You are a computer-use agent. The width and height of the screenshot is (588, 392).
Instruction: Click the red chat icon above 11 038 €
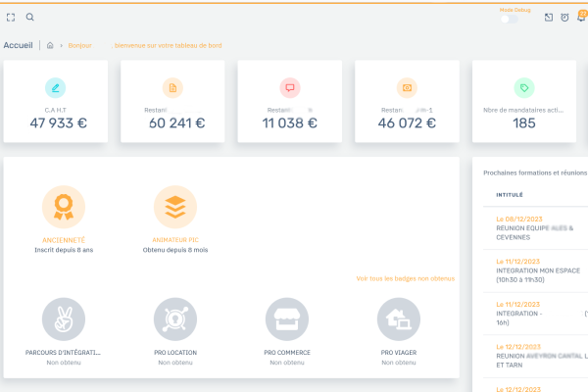coord(289,87)
